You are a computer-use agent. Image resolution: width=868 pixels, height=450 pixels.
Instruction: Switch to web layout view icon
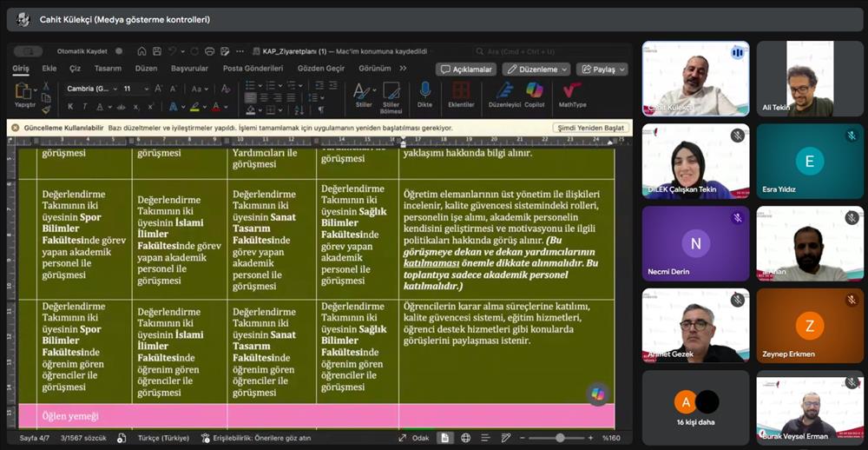click(x=466, y=438)
